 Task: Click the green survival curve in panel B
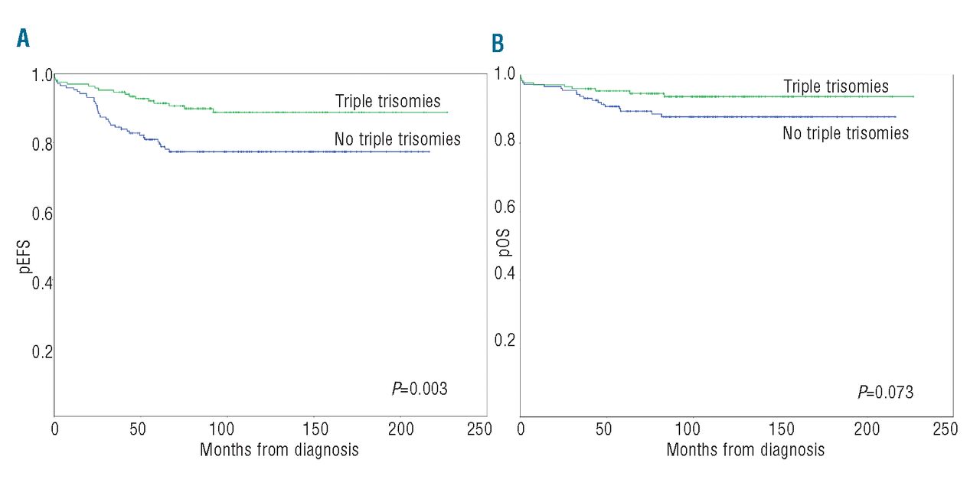(x=766, y=96)
